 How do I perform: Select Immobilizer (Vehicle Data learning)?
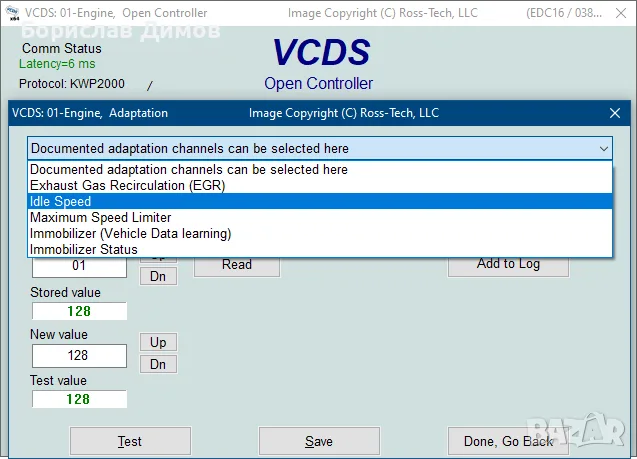pos(320,234)
